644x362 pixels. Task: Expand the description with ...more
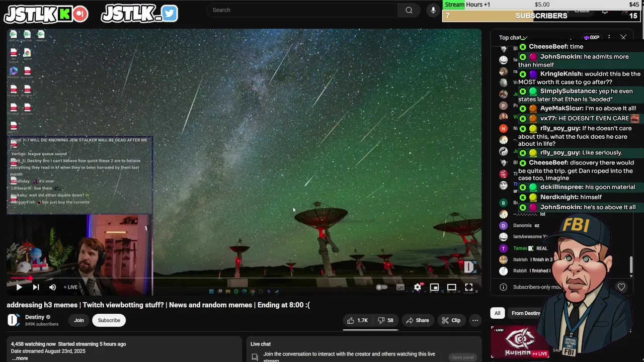20,358
